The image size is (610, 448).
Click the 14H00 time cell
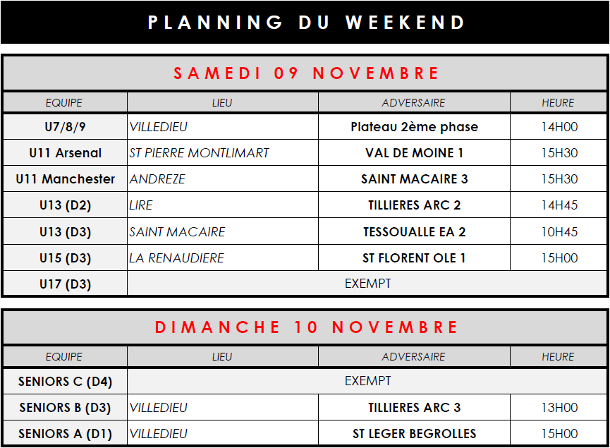point(559,127)
